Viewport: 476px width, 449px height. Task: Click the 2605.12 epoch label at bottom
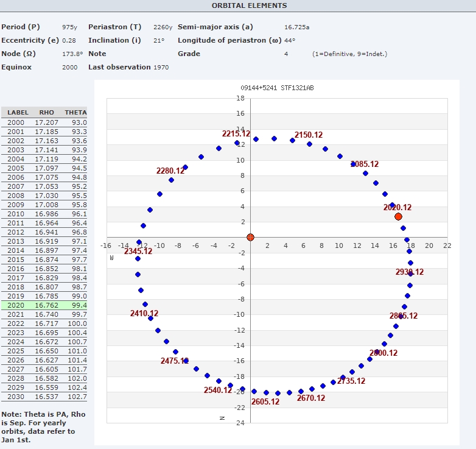click(x=265, y=401)
